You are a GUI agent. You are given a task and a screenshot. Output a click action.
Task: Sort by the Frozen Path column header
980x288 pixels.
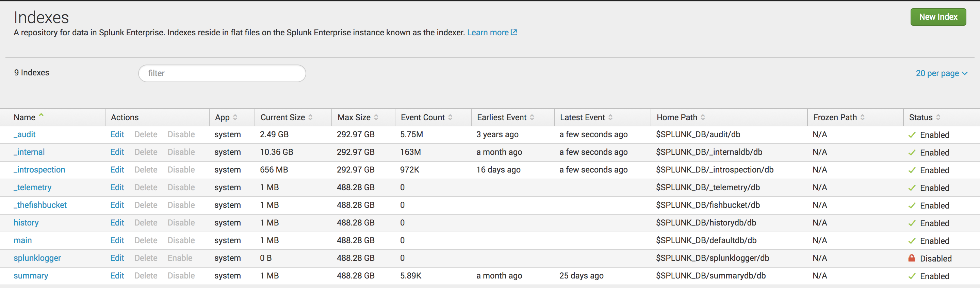pos(835,118)
